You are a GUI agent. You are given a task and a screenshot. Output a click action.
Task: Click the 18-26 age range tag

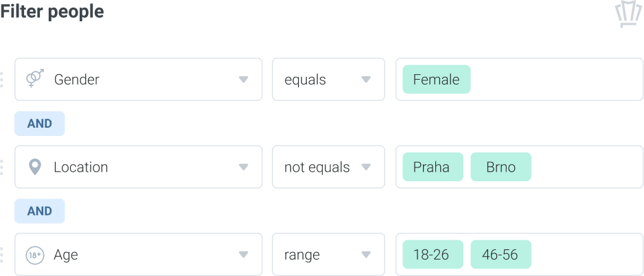(433, 255)
